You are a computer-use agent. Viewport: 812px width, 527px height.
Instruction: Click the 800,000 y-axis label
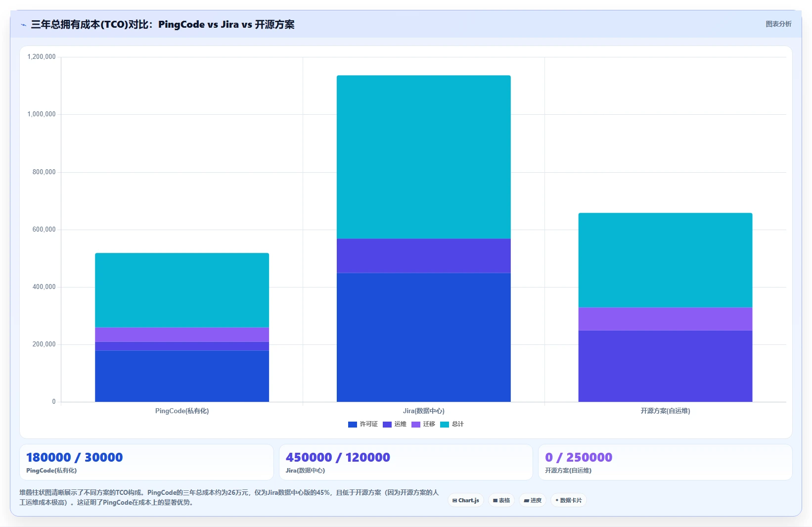[x=44, y=172]
